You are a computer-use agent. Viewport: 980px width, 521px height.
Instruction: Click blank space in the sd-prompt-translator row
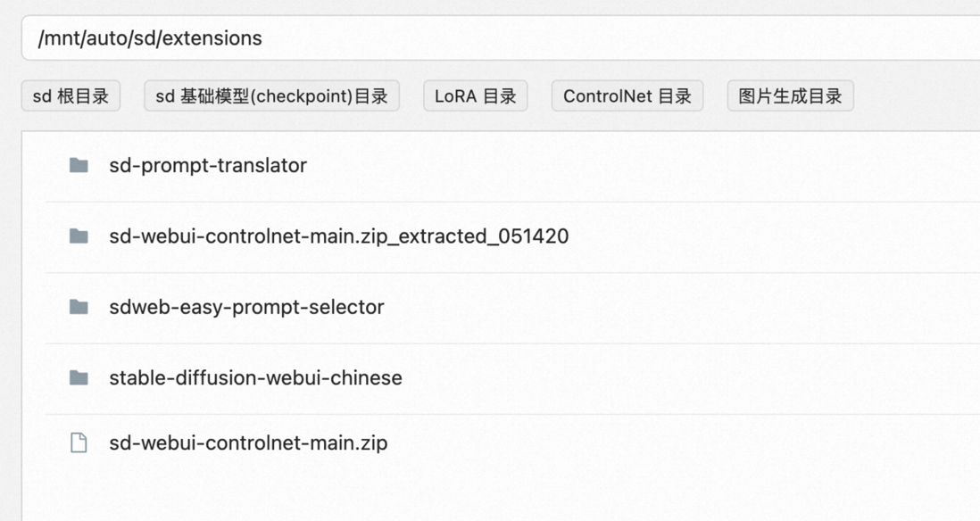point(644,166)
